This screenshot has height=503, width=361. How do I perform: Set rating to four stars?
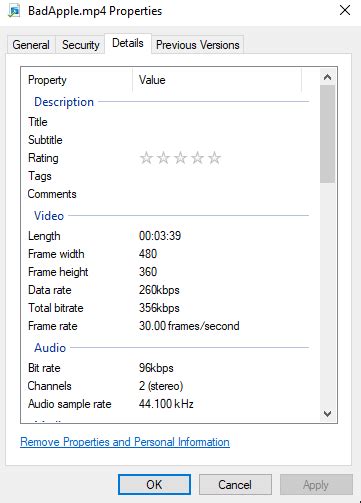[x=197, y=158]
